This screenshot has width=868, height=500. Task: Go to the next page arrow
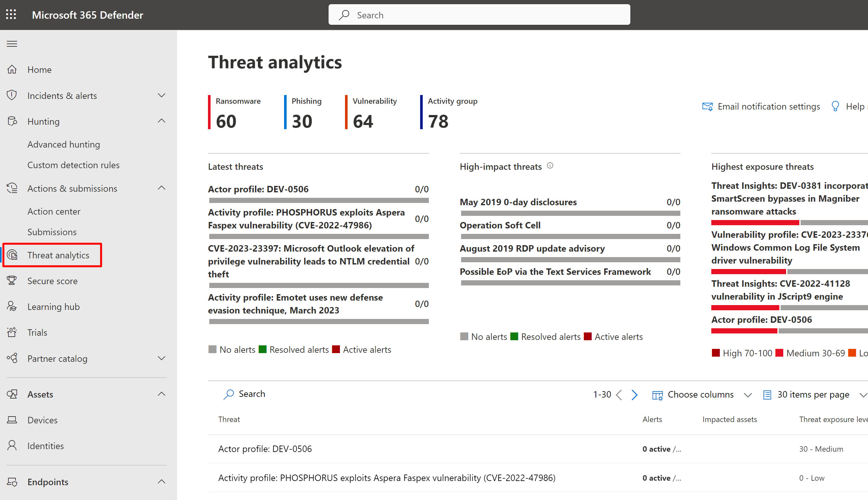(634, 395)
